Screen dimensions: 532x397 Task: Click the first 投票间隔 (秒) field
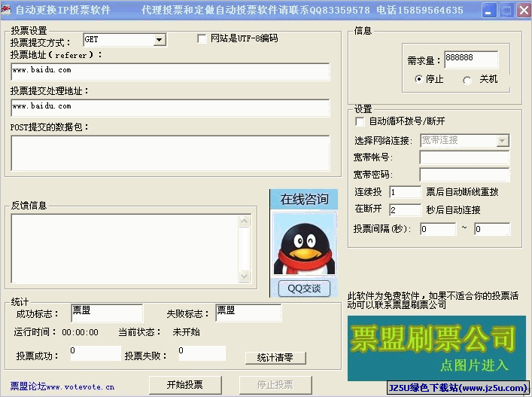coord(438,229)
